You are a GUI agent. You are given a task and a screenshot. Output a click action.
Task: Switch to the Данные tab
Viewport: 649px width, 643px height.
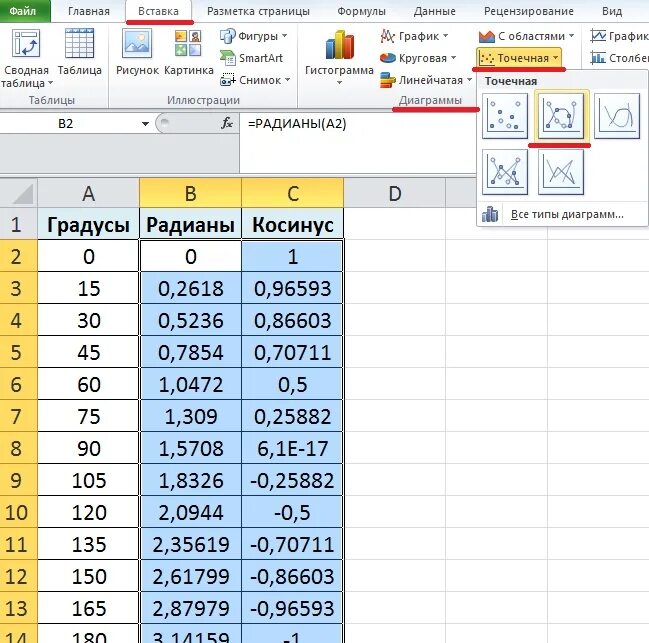click(435, 11)
